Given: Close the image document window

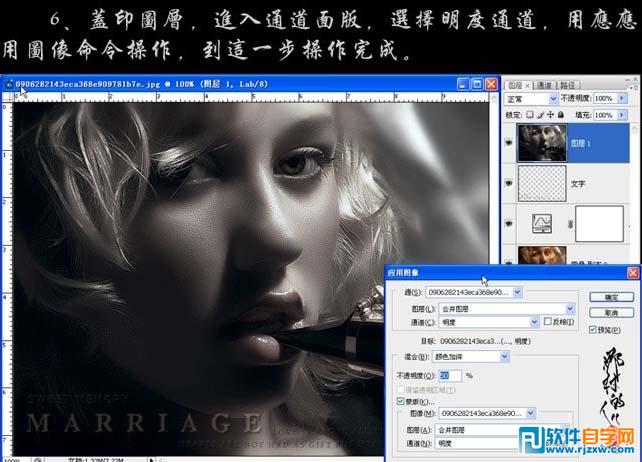Looking at the screenshot, I should point(491,84).
